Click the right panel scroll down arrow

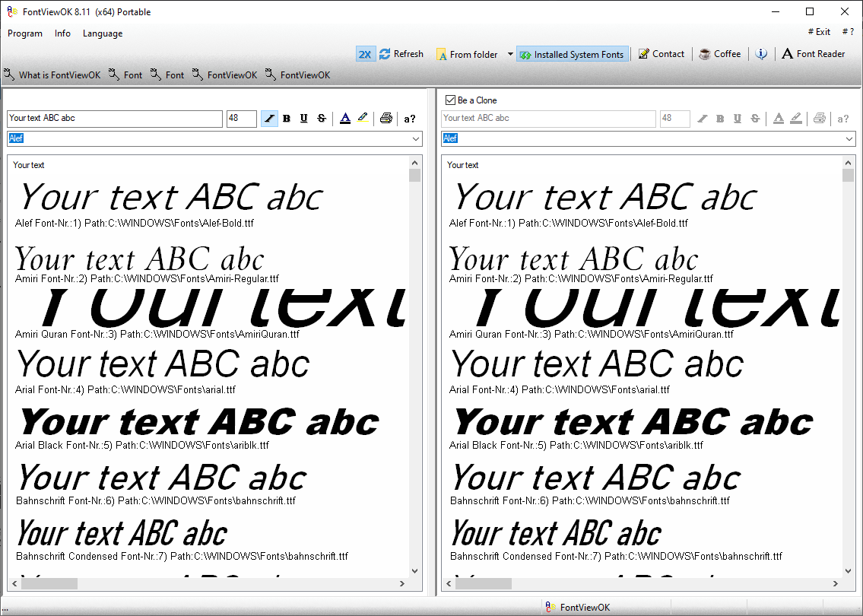[848, 571]
